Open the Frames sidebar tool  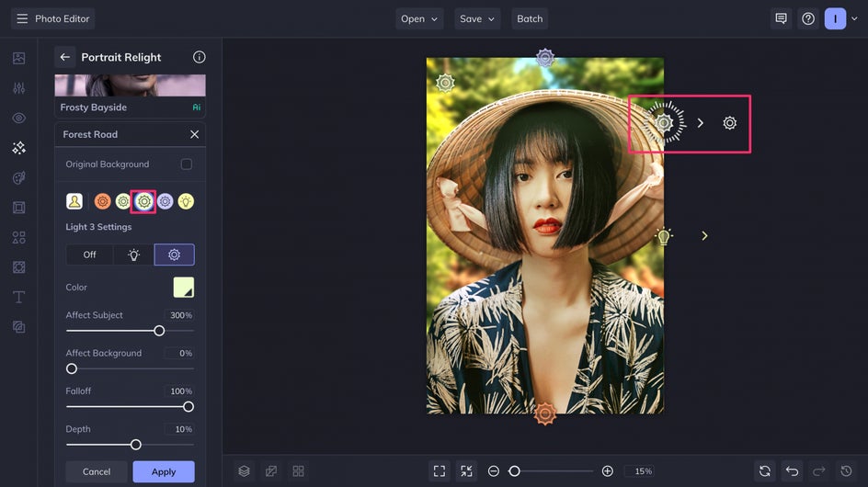18,208
